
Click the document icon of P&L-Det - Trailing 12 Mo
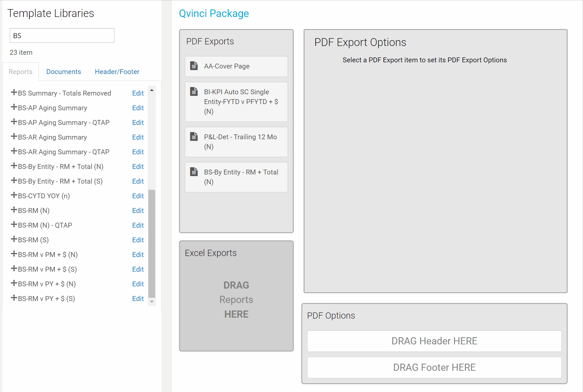194,136
